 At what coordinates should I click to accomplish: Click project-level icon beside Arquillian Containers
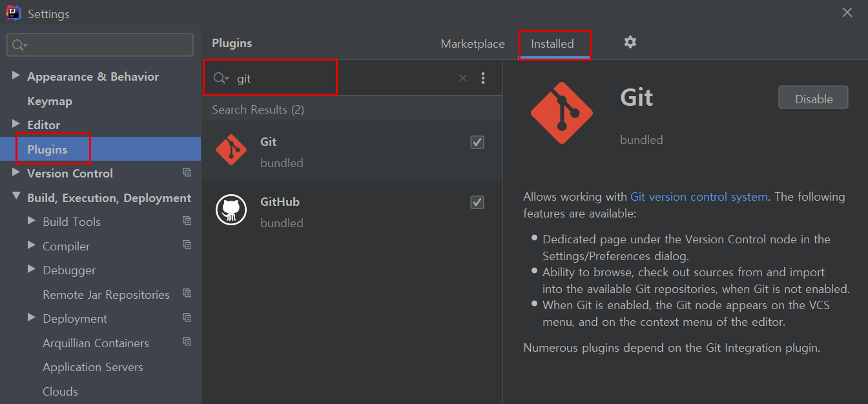[x=187, y=341]
